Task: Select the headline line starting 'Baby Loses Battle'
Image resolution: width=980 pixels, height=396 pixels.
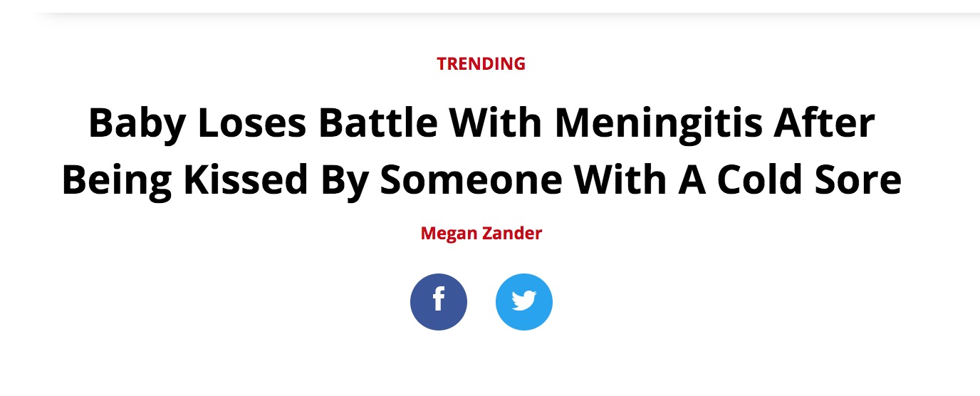Action: [x=481, y=123]
